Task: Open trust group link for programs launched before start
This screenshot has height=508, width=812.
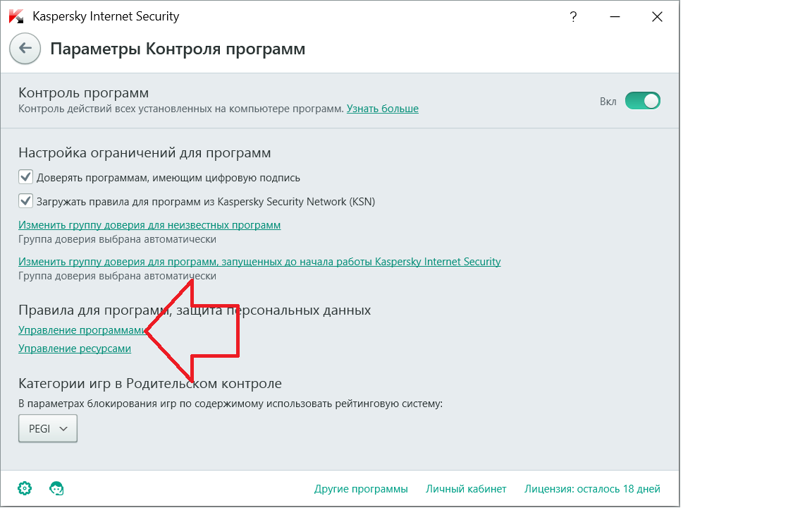Action: pyautogui.click(x=259, y=262)
